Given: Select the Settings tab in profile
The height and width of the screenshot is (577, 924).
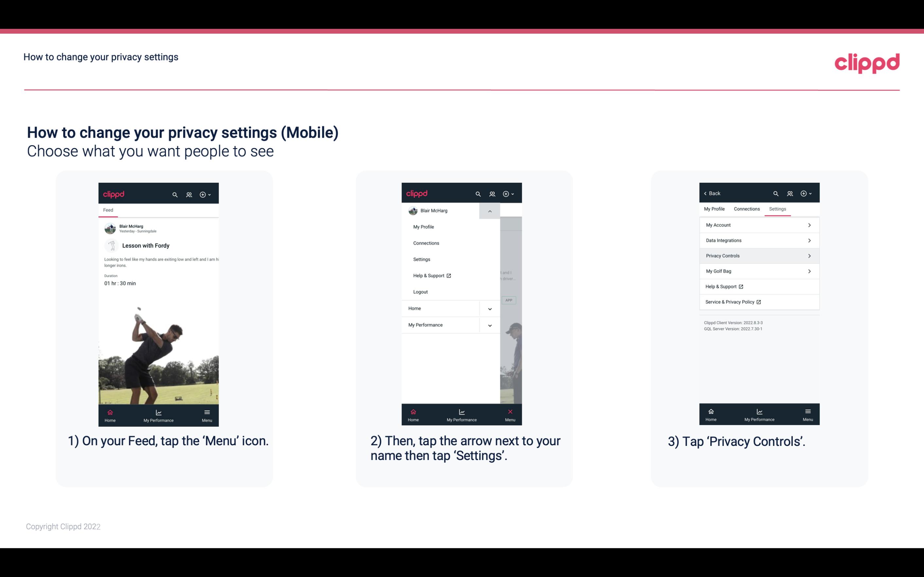Looking at the screenshot, I should (x=777, y=209).
